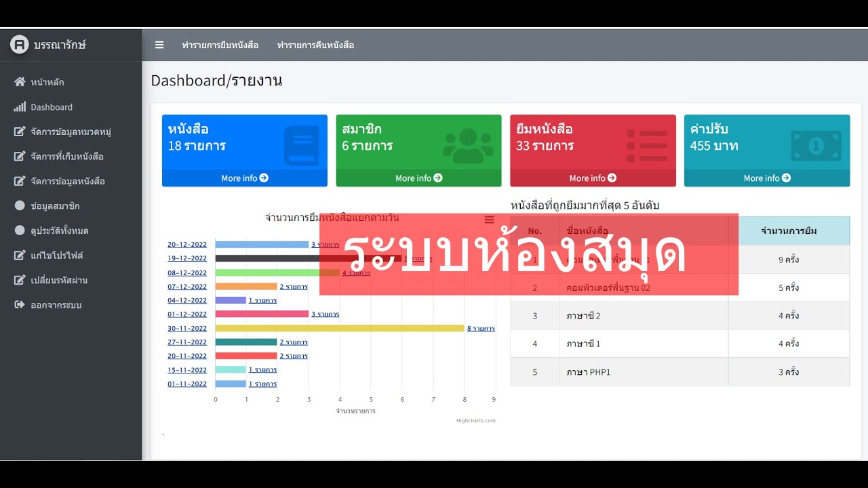The image size is (868, 488).
Task: Click ภาษาซี 2 table cell
Action: point(644,316)
